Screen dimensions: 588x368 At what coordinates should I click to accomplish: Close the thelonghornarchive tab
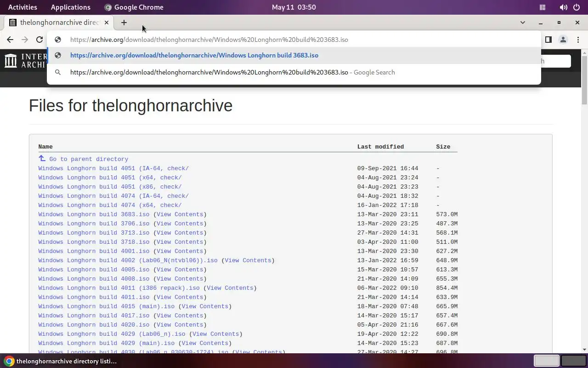107,23
